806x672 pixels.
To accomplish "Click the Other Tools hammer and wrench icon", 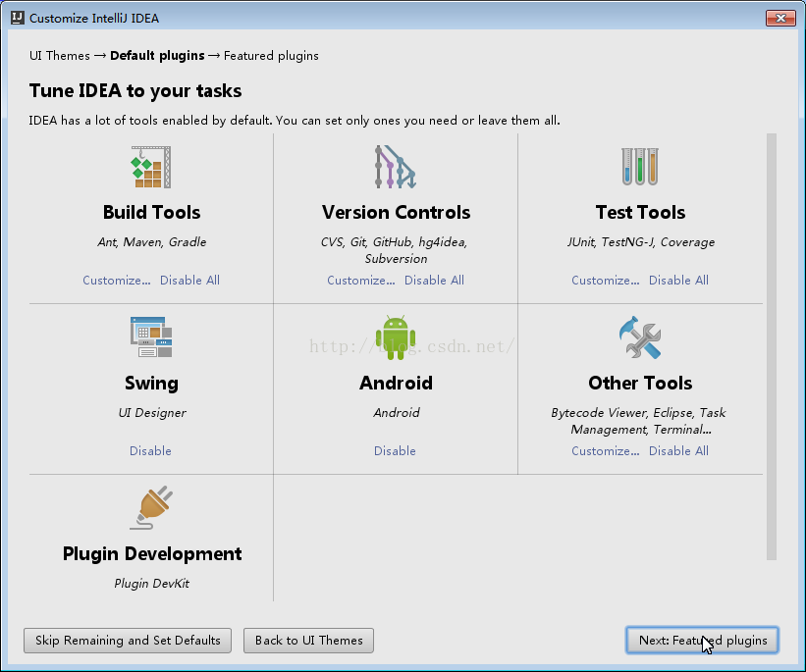I will (640, 337).
